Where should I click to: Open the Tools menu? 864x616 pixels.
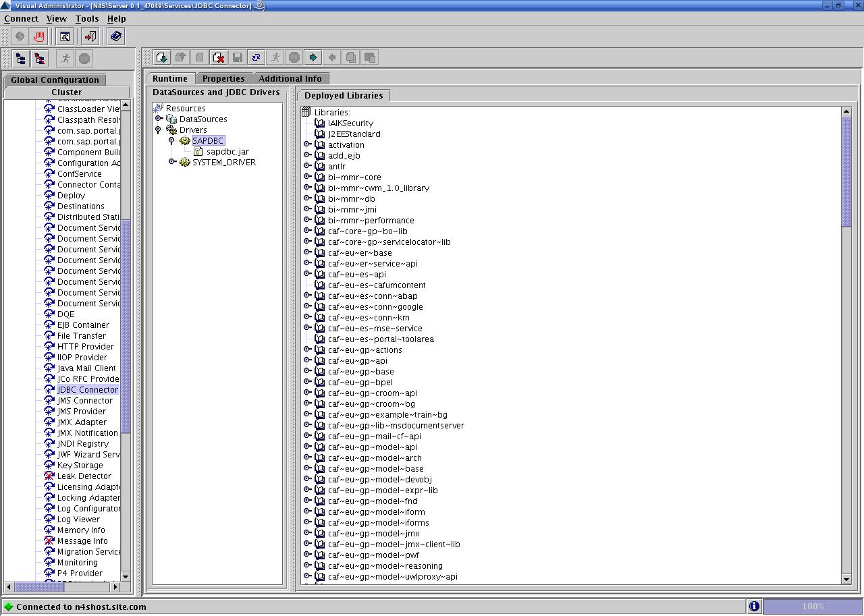pos(86,18)
